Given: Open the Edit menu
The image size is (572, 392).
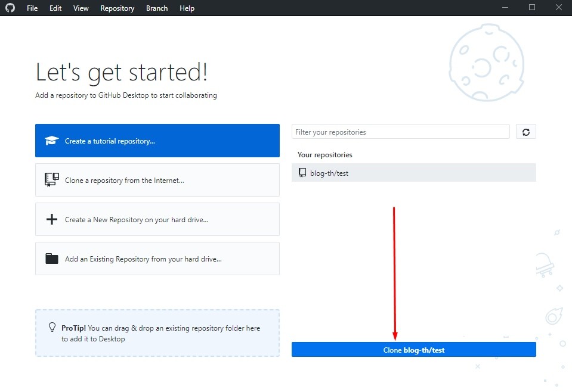Looking at the screenshot, I should click(x=55, y=8).
